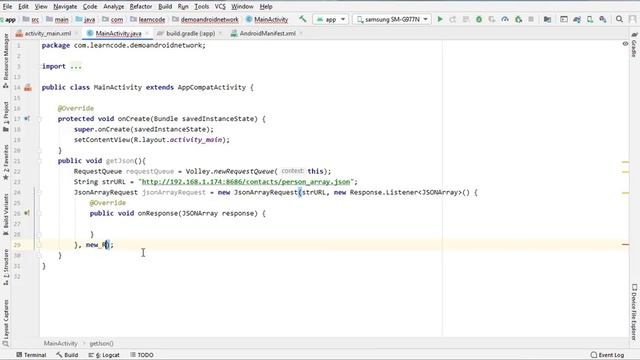640x360 pixels.
Task: Open the app run configuration dropdown
Action: 331,19
